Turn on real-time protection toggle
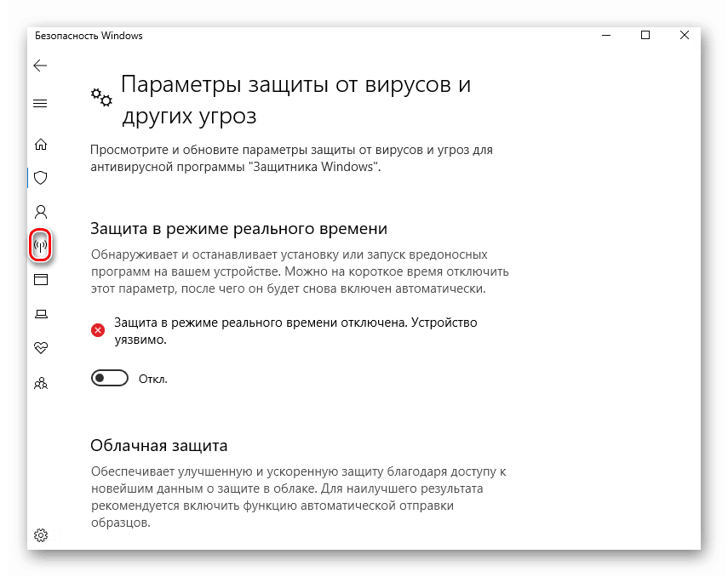This screenshot has width=728, height=577. [110, 379]
